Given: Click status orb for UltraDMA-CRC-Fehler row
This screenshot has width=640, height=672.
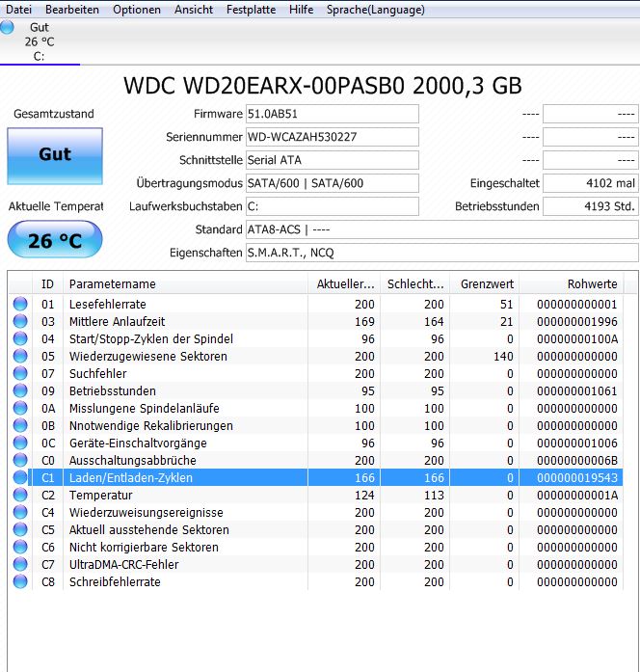Looking at the screenshot, I should click(20, 564).
